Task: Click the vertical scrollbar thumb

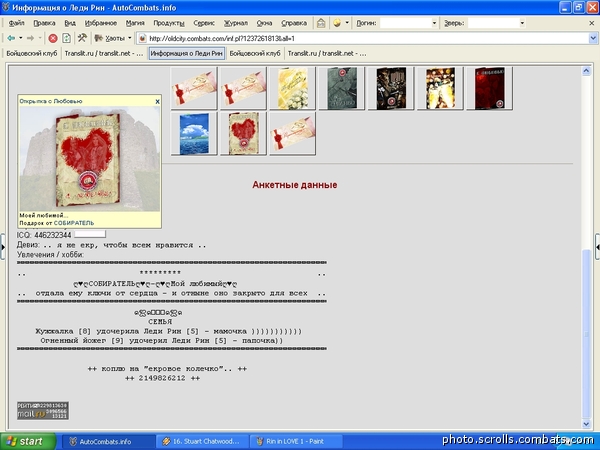Action: coord(586,333)
